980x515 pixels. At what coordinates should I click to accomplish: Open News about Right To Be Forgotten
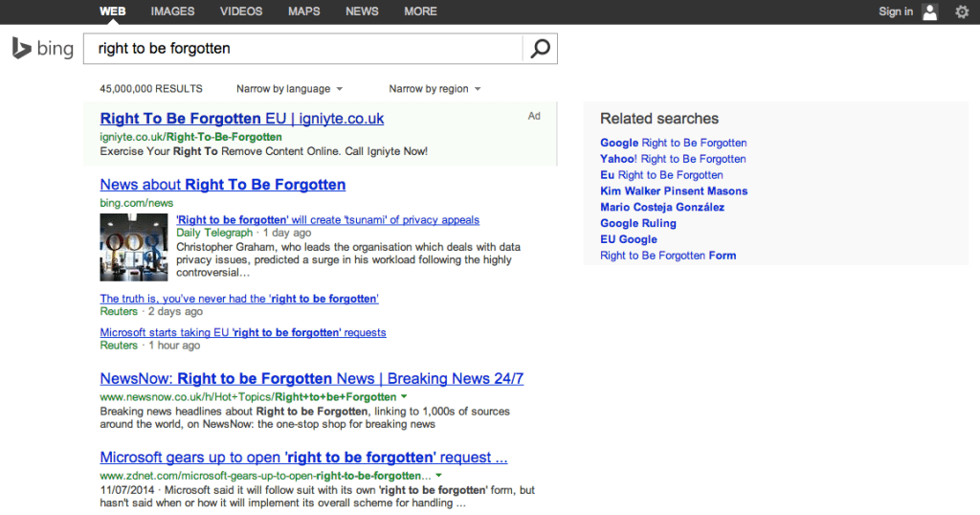tap(222, 185)
